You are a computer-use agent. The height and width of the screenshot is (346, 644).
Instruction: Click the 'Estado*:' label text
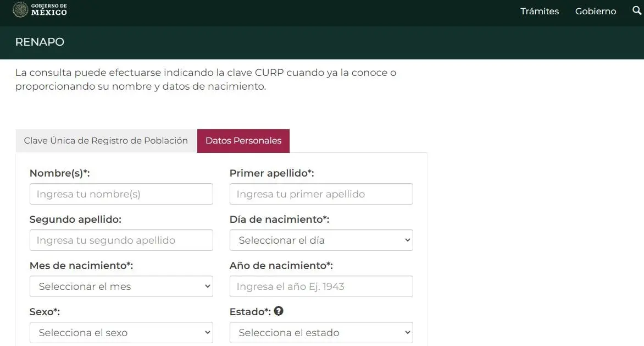[250, 312]
